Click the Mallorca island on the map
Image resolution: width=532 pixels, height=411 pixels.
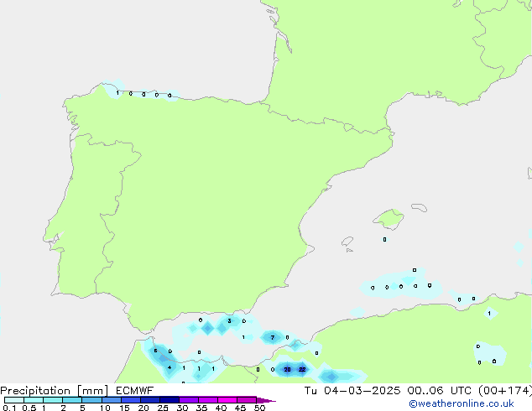pyautogui.click(x=389, y=219)
